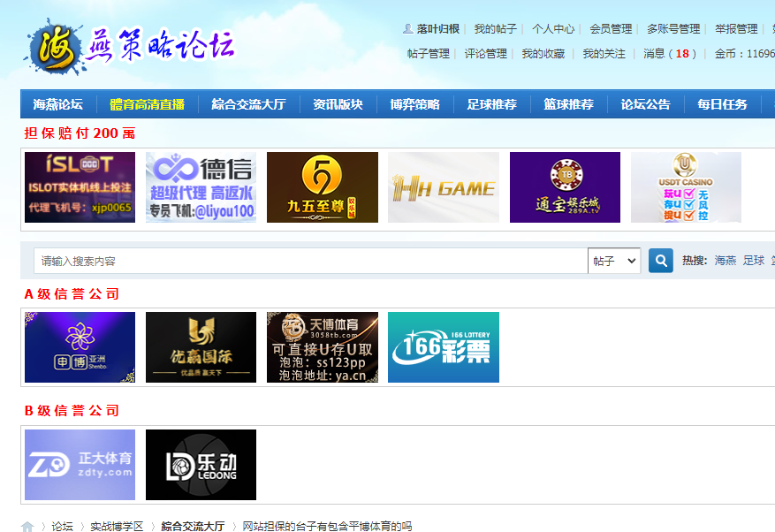Open 我的收藏 link
The width and height of the screenshot is (775, 532).
[543, 53]
